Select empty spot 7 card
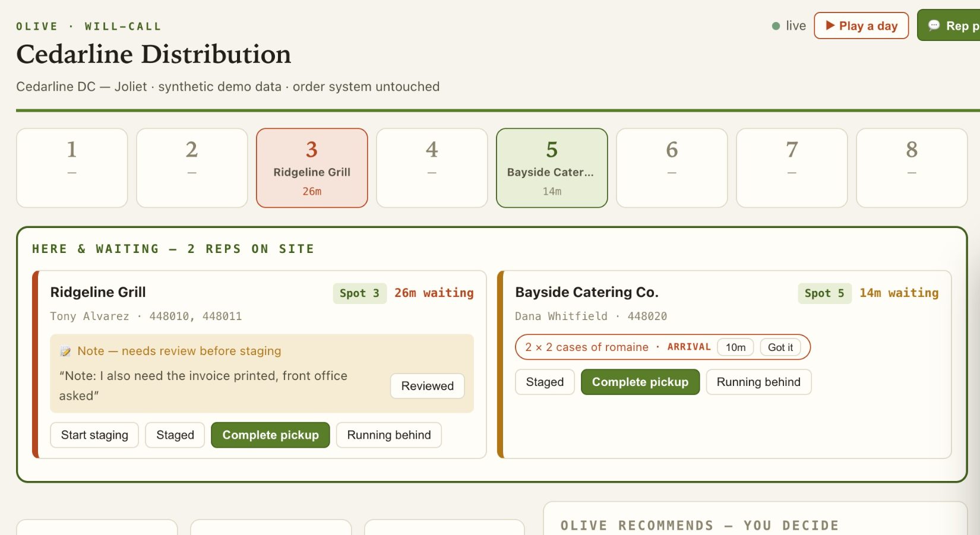 (x=792, y=168)
